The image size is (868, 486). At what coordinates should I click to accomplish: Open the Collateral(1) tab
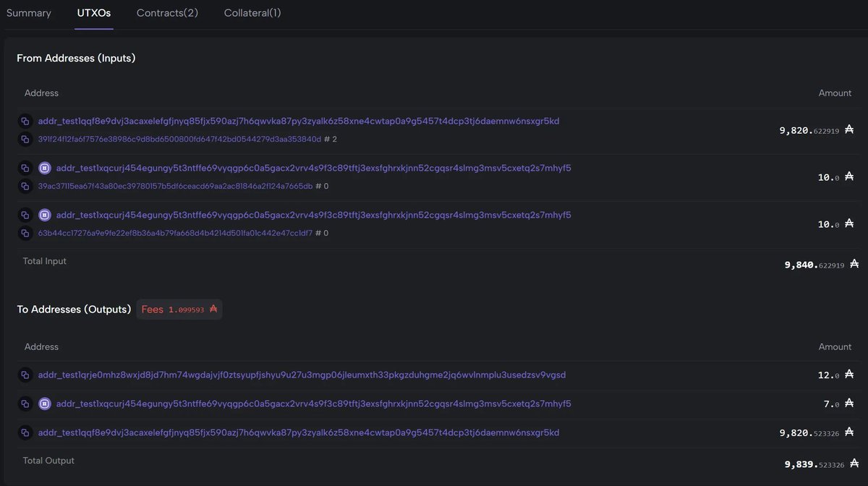point(252,13)
